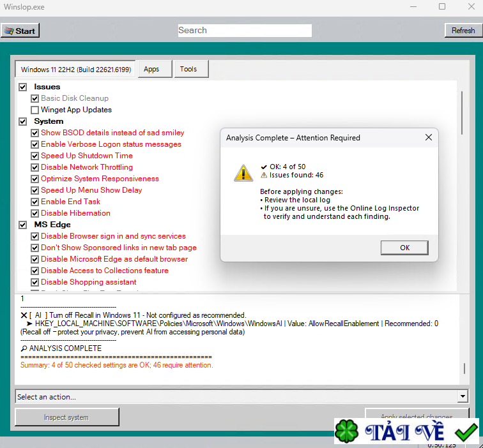Focus the Search input field
The height and width of the screenshot is (448, 483).
click(245, 31)
